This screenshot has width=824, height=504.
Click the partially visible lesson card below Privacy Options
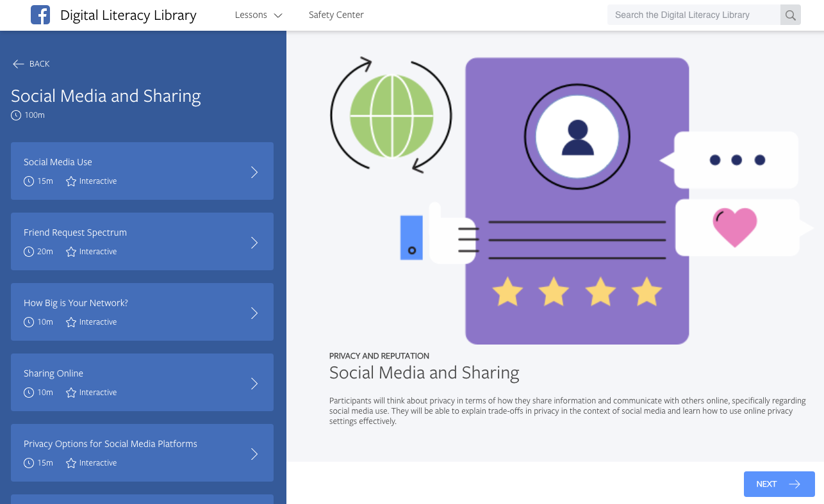point(142,500)
